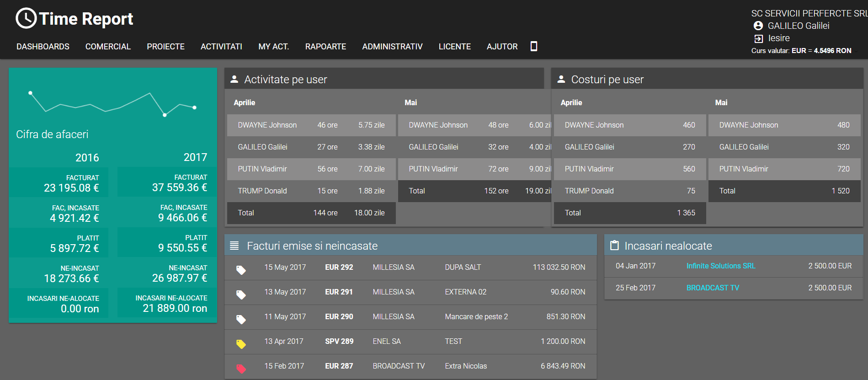Image resolution: width=868 pixels, height=380 pixels.
Task: Open the DASHBOARDS menu
Action: pyautogui.click(x=43, y=47)
